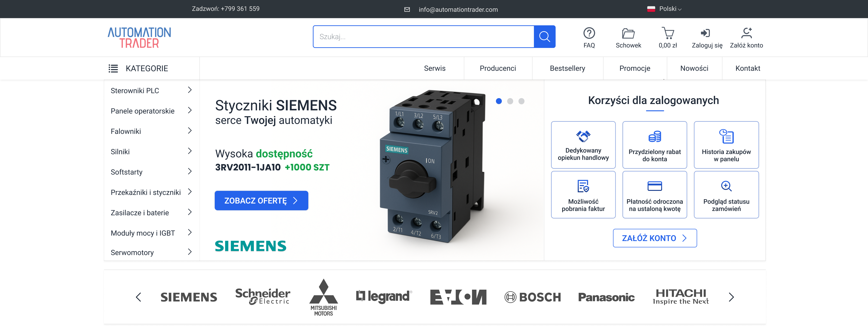Click the ZOBACZ OFERTĘ button

(x=261, y=201)
